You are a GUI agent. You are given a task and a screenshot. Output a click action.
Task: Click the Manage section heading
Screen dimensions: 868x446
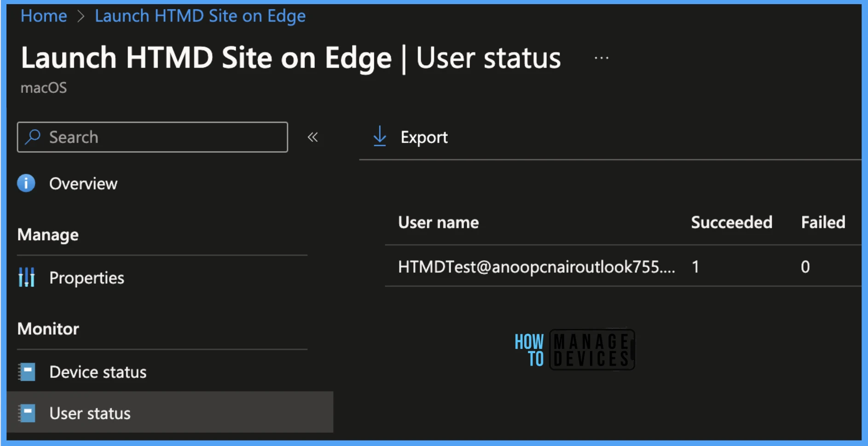48,235
